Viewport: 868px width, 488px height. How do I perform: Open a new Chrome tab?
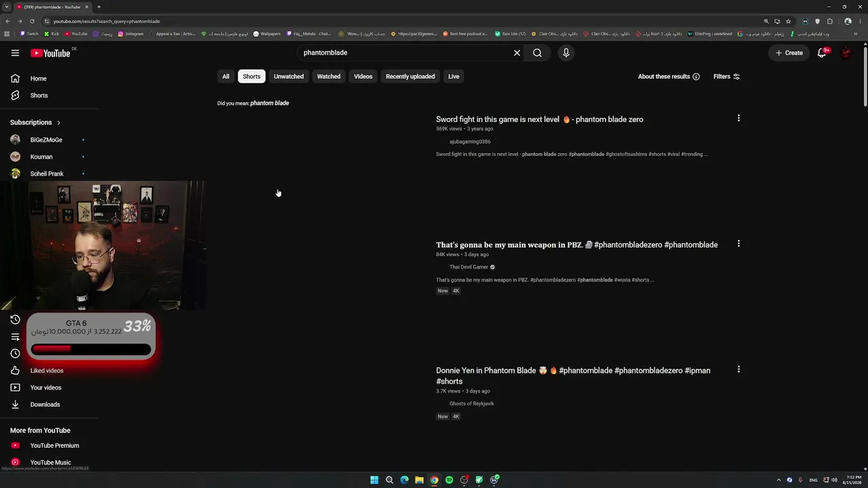tap(98, 7)
